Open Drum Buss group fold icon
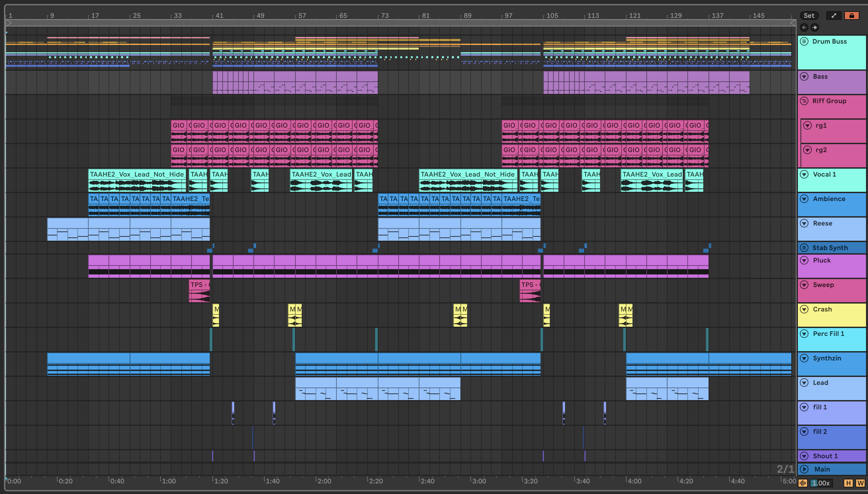Screen dimensions: 868x494 [804, 41]
